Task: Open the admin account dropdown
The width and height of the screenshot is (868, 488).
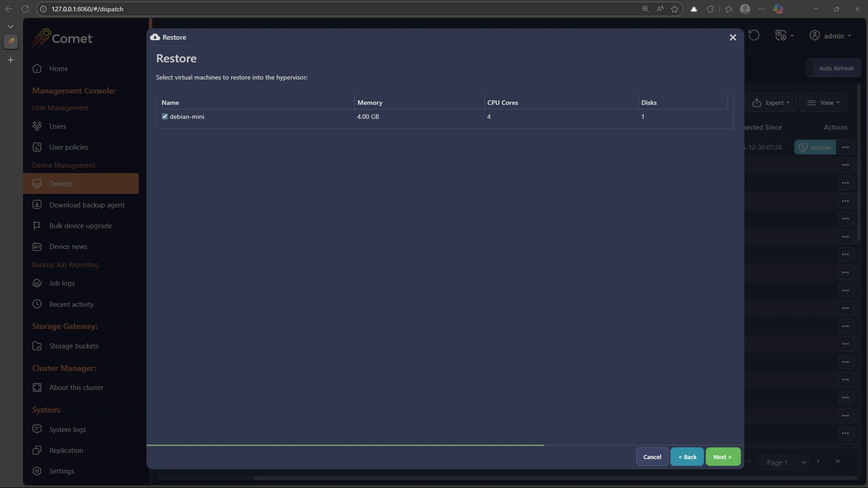Action: coord(830,36)
